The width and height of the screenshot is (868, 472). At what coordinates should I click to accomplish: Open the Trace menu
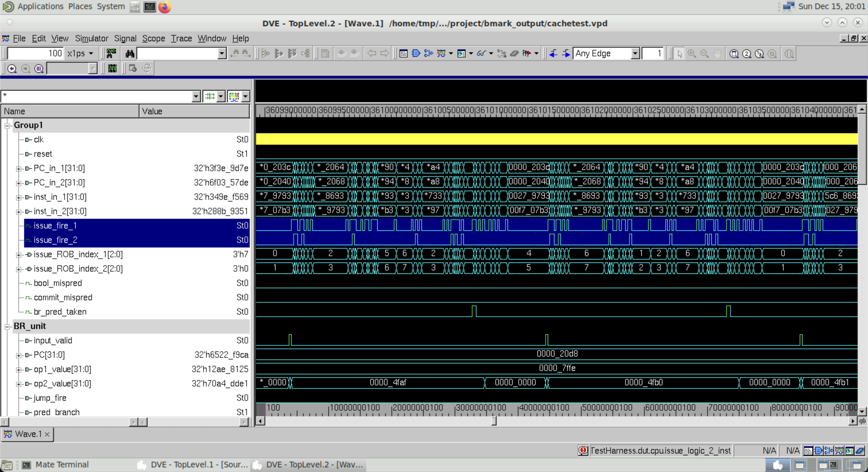tap(181, 38)
